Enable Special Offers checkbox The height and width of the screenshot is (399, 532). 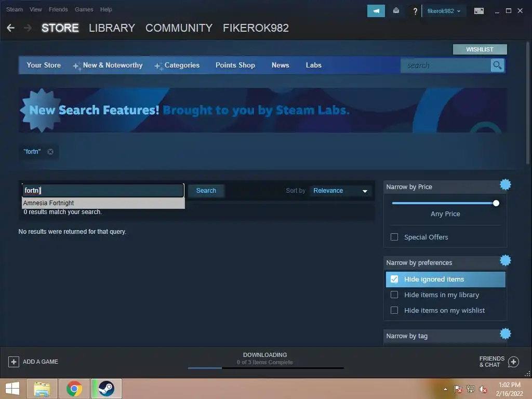[394, 237]
